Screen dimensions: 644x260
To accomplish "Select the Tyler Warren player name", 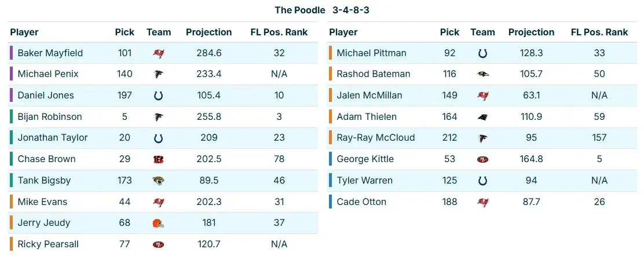I will (364, 181).
